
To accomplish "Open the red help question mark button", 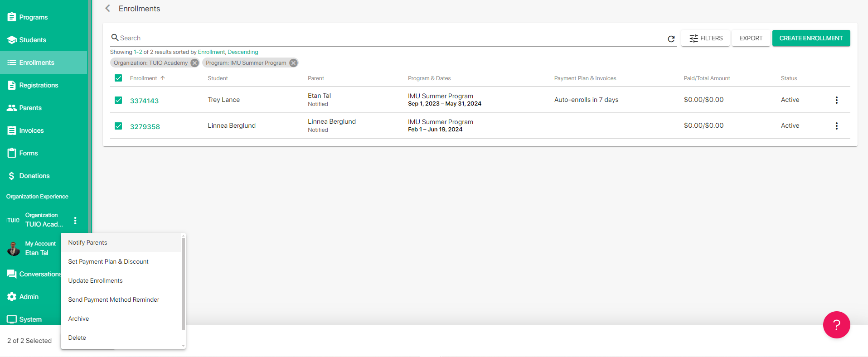I will pos(836,325).
